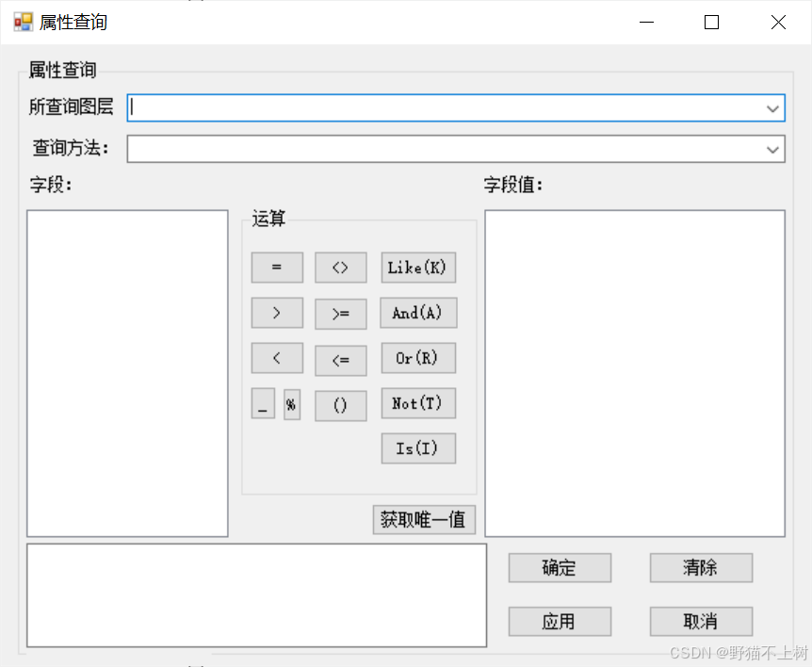Click the underscore wildcard button
Screen dimensions: 812x667
point(263,403)
